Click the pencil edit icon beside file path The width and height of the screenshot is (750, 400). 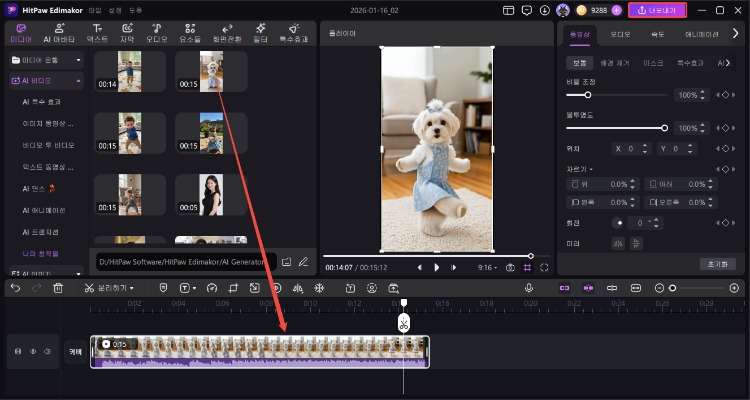pos(302,262)
